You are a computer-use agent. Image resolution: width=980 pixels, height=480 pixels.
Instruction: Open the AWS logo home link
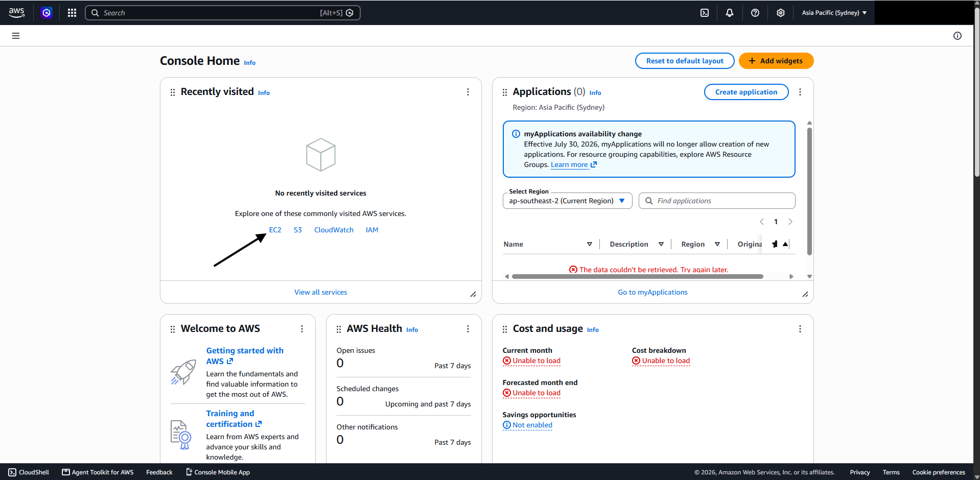[x=16, y=13]
